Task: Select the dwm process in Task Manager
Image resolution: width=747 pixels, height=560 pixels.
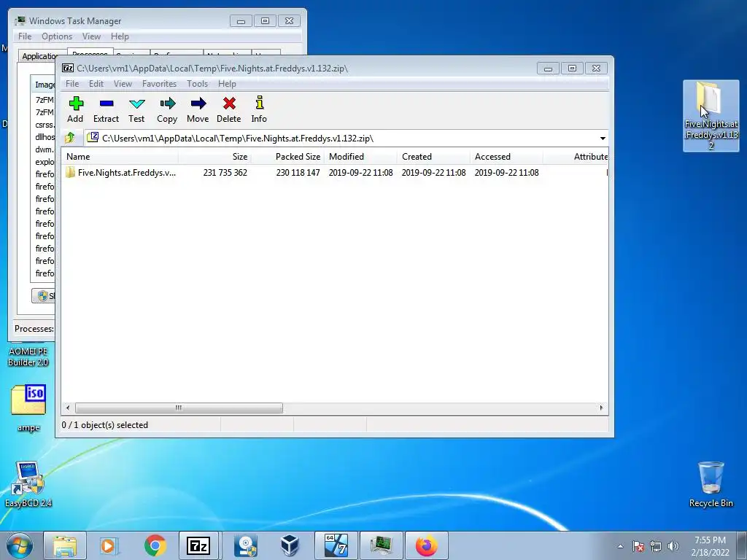Action: tap(44, 149)
